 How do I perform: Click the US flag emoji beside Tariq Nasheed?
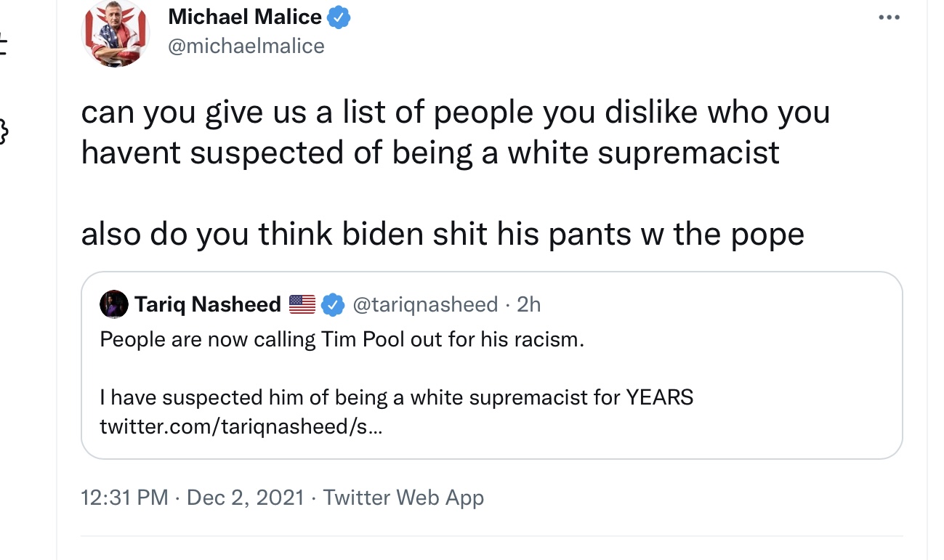pos(302,304)
